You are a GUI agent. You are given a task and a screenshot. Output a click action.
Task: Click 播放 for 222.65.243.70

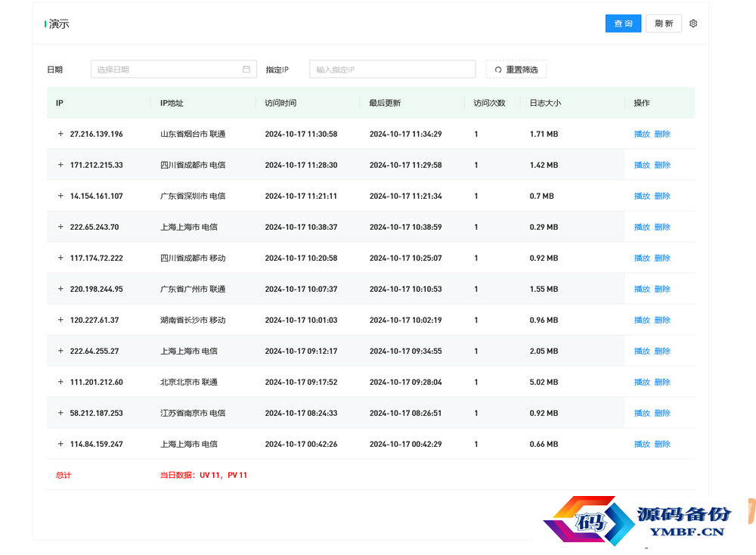[642, 227]
